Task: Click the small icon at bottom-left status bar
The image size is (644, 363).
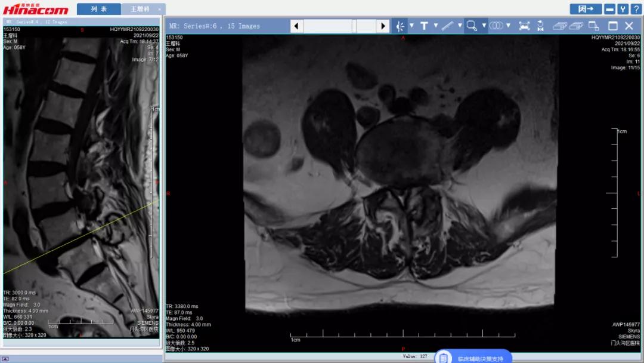Action: 5,359
